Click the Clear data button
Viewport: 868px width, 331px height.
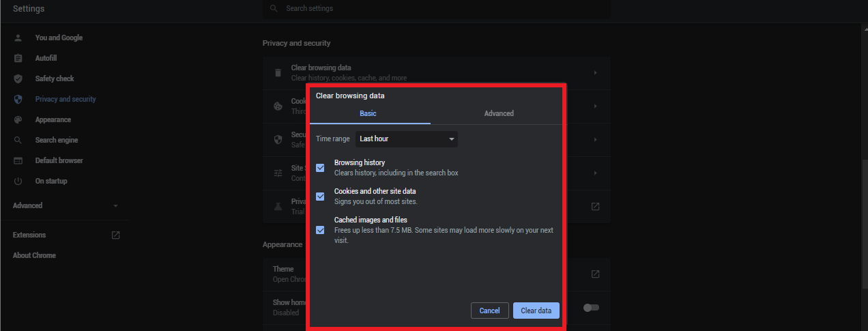(x=536, y=311)
